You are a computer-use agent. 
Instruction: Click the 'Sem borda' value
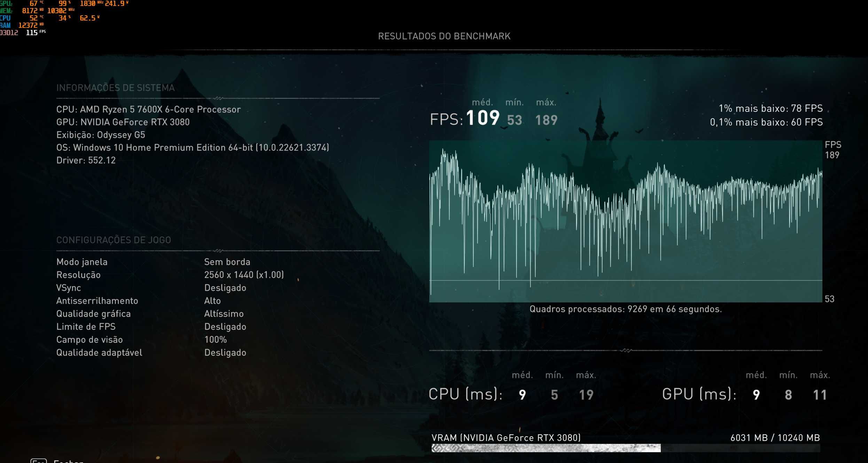pos(227,262)
